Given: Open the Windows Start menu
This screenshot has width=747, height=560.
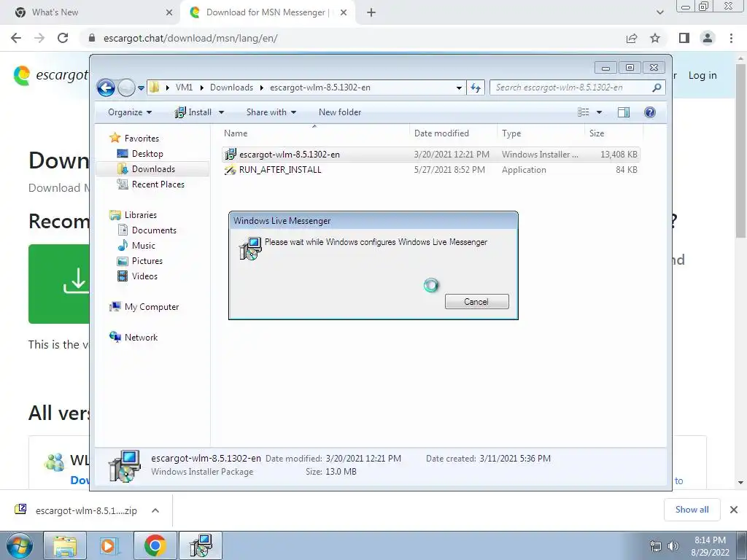Looking at the screenshot, I should click(x=19, y=545).
